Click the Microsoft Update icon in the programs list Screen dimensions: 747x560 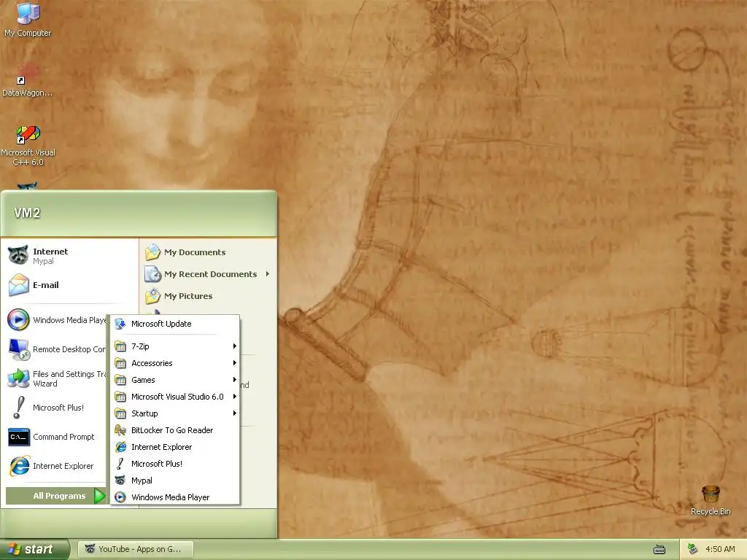[120, 324]
